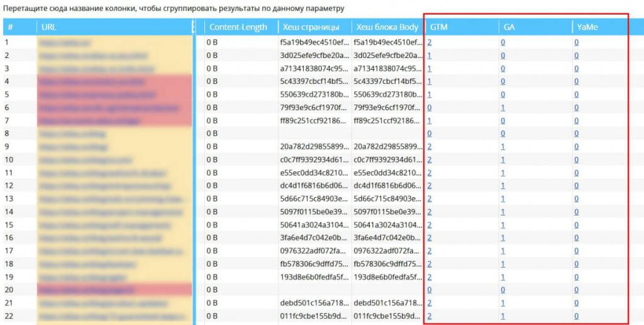This screenshot has width=644, height=325.
Task: Open the GTM value link in row 17
Action: (x=430, y=251)
